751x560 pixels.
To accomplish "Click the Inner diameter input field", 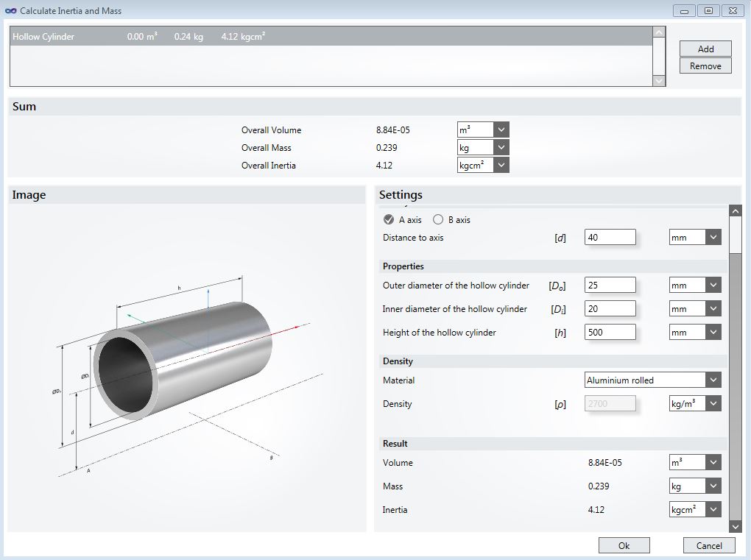I will click(x=610, y=309).
